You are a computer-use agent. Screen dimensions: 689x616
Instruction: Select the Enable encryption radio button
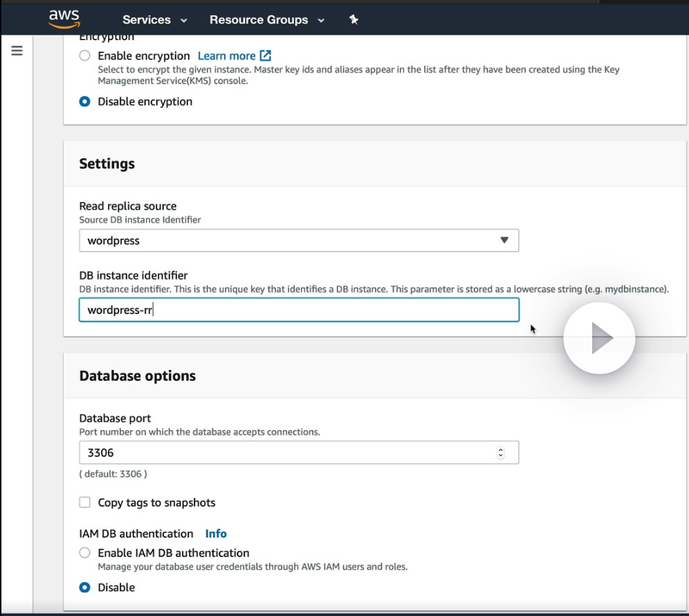pyautogui.click(x=84, y=55)
